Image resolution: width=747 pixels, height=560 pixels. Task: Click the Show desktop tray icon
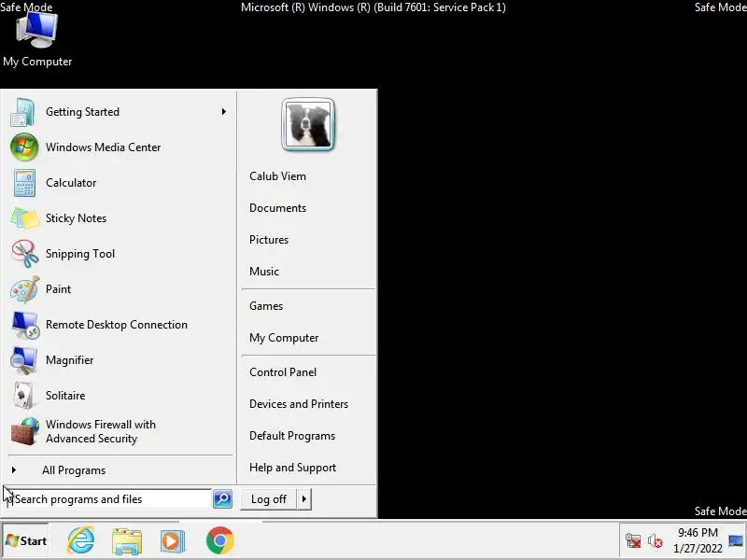736,541
